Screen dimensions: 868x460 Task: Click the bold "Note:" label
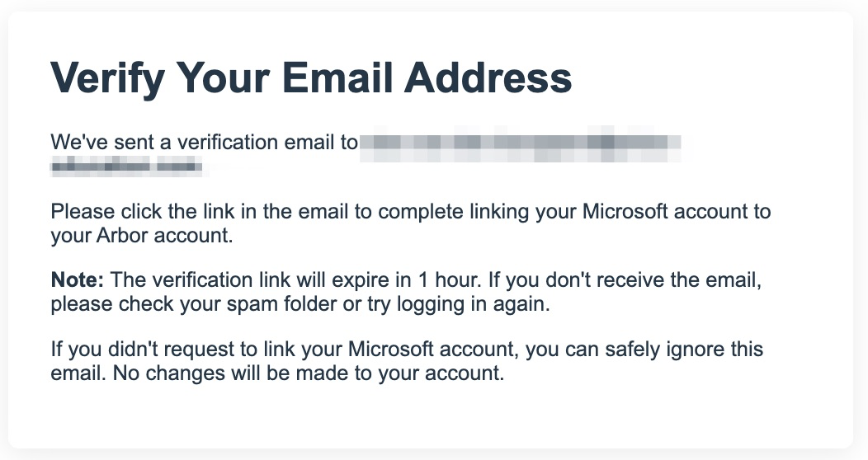click(x=78, y=280)
